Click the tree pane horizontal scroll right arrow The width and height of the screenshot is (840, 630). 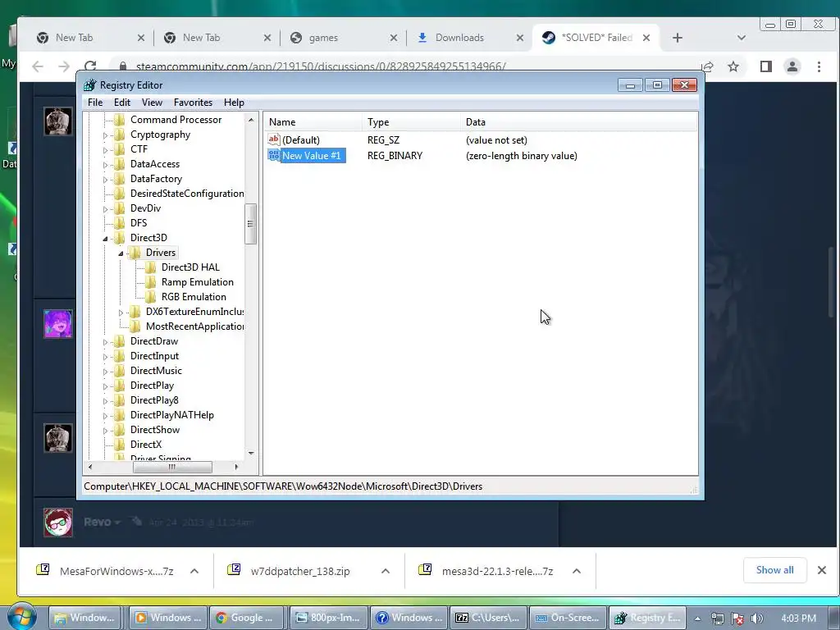tap(236, 467)
